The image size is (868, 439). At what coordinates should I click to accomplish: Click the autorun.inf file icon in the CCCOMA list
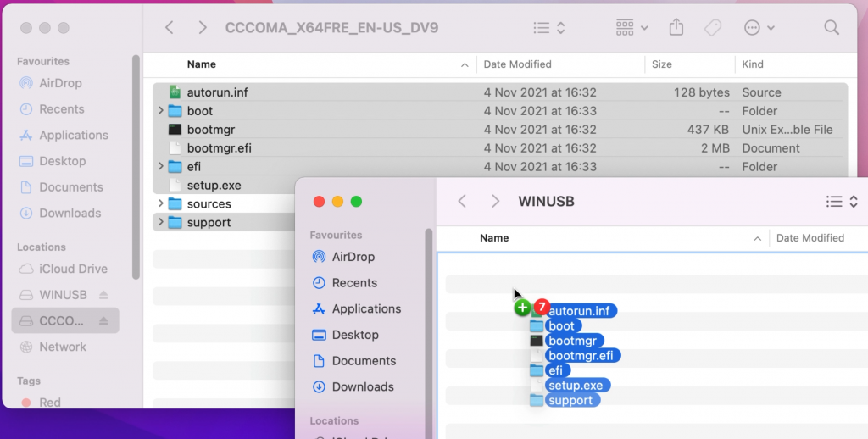click(x=175, y=92)
